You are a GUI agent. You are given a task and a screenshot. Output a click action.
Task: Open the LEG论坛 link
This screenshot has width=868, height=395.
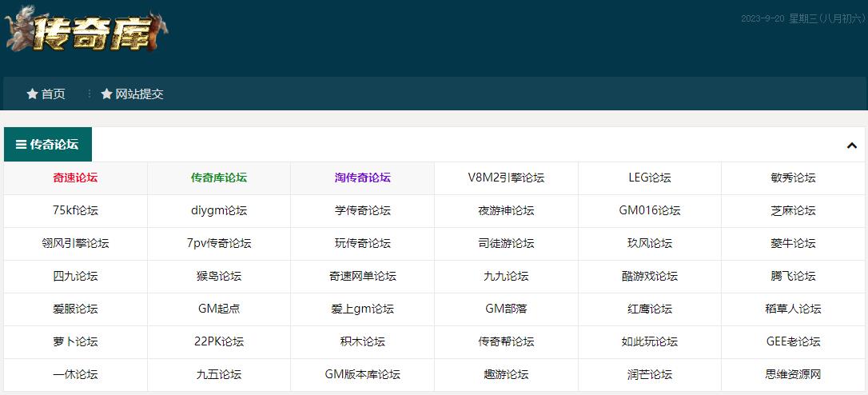pos(649,178)
